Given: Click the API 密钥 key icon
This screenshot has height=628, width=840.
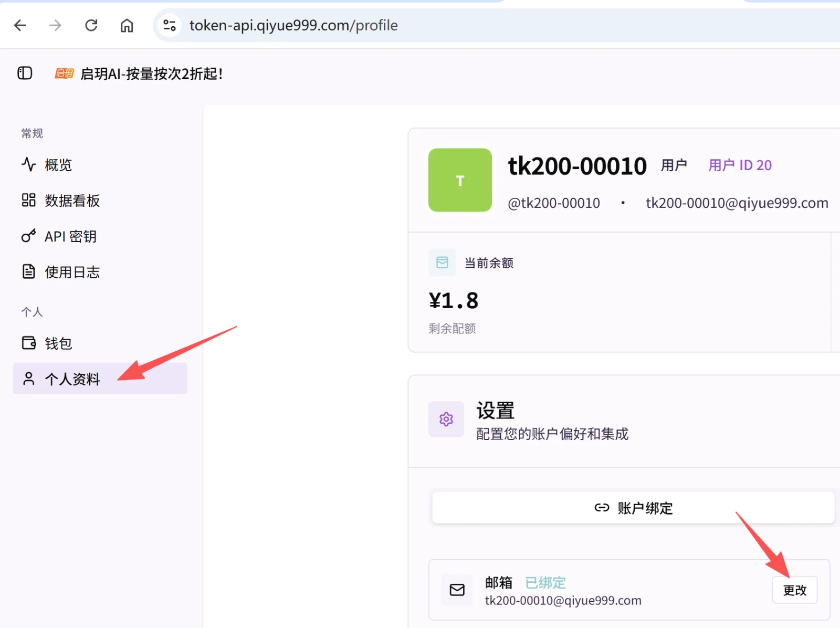Looking at the screenshot, I should (28, 236).
